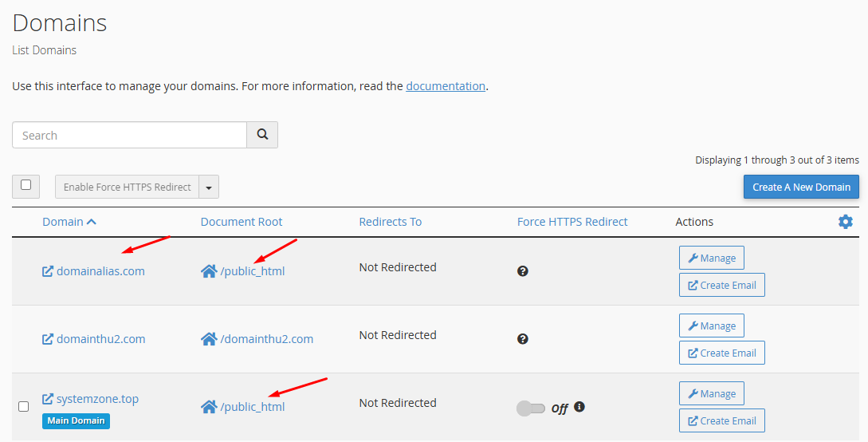The width and height of the screenshot is (868, 442).
Task: Sort by Redirects To column header
Action: 390,222
